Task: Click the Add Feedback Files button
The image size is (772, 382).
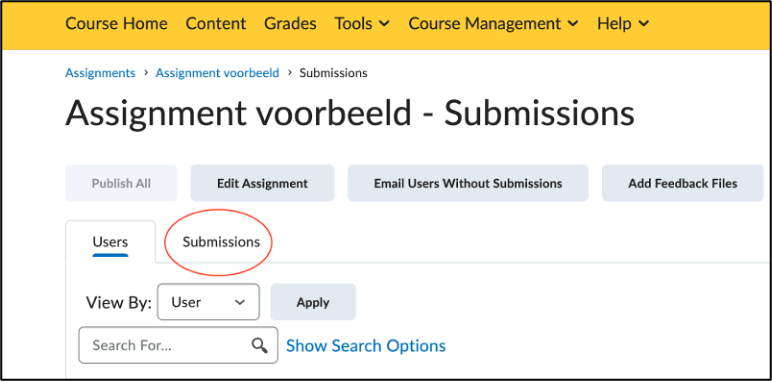Action: [682, 183]
